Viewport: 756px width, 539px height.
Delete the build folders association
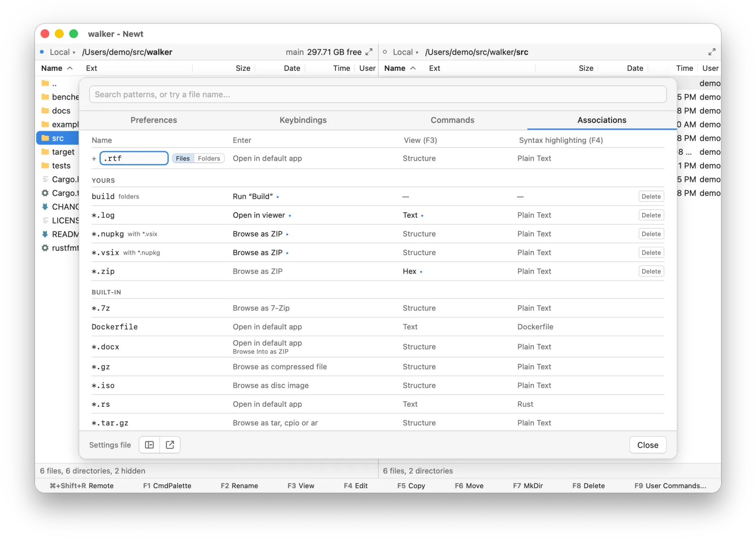tap(651, 197)
